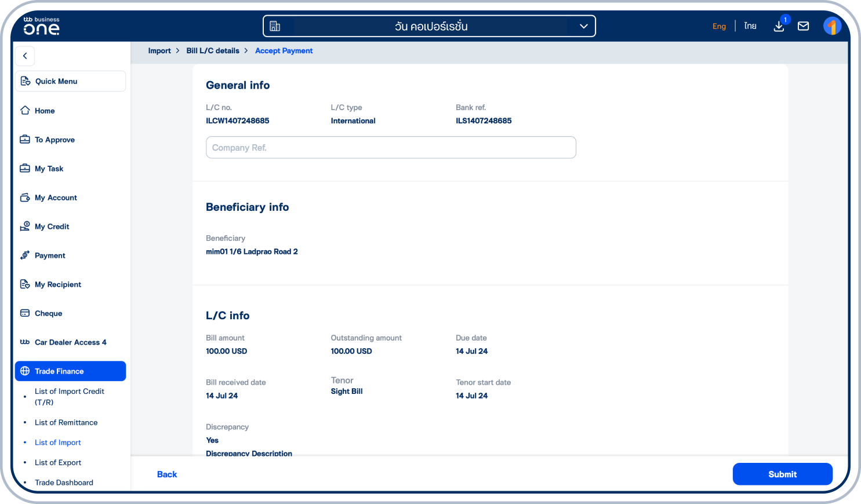
Task: Open the downloads icon with notification badge
Action: pyautogui.click(x=779, y=26)
